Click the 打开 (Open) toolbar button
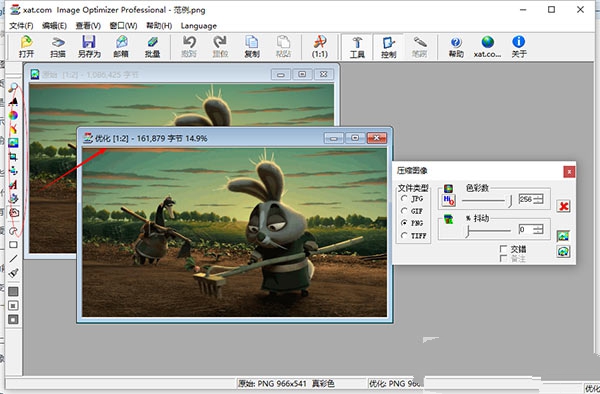The image size is (600, 394). (26, 46)
